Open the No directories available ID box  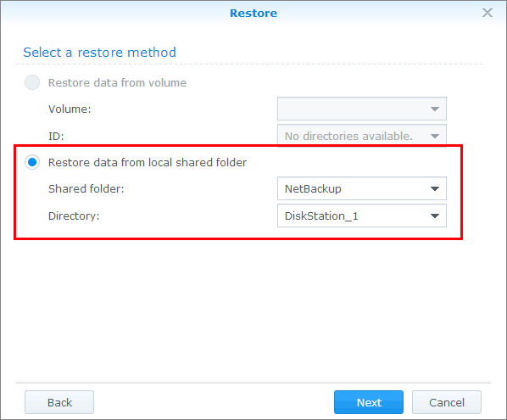362,136
